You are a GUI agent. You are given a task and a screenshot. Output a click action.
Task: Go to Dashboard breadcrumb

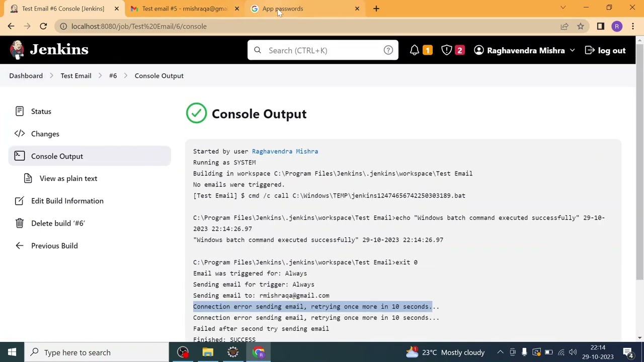(x=26, y=75)
